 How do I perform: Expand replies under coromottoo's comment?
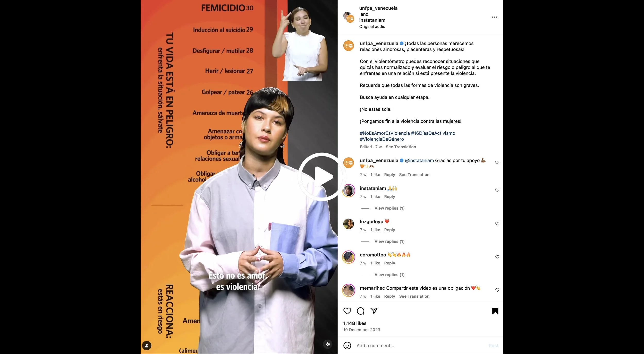coord(389,274)
